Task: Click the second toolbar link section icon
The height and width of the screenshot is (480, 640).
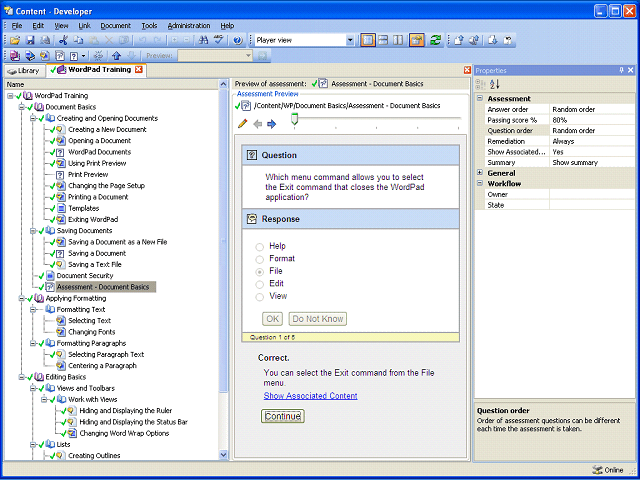Action: [30, 55]
